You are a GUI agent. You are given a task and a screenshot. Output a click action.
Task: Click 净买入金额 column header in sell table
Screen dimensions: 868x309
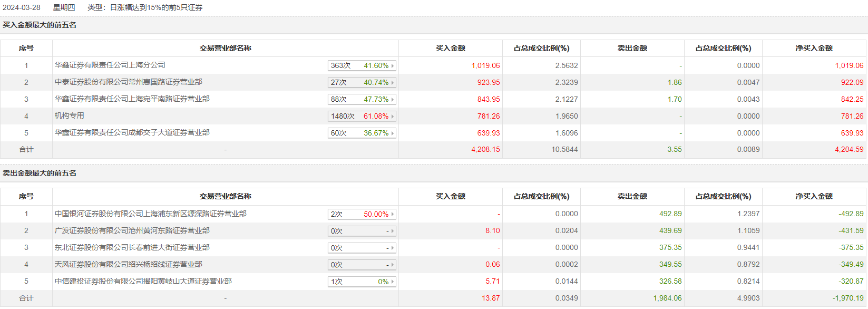[x=814, y=196]
